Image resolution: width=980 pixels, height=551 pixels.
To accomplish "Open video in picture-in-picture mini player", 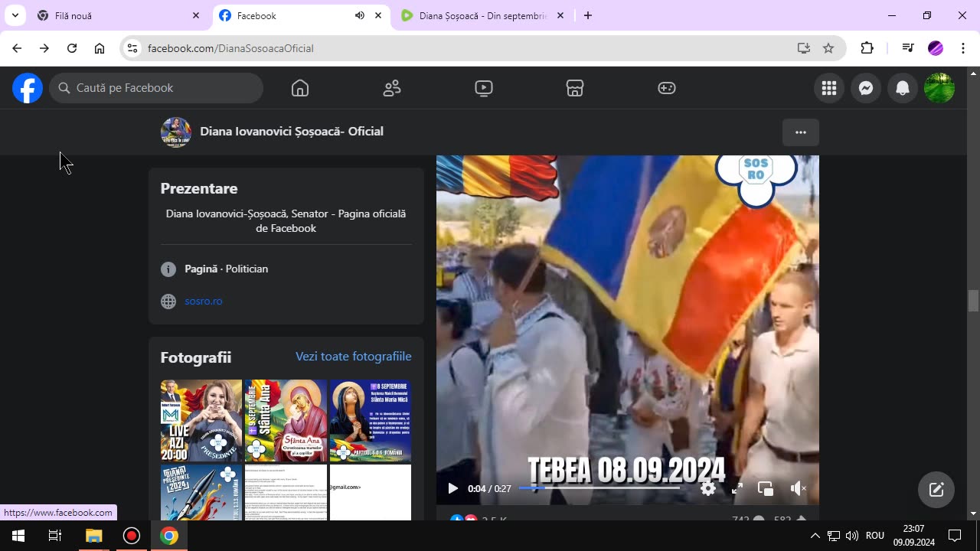I will [x=766, y=488].
